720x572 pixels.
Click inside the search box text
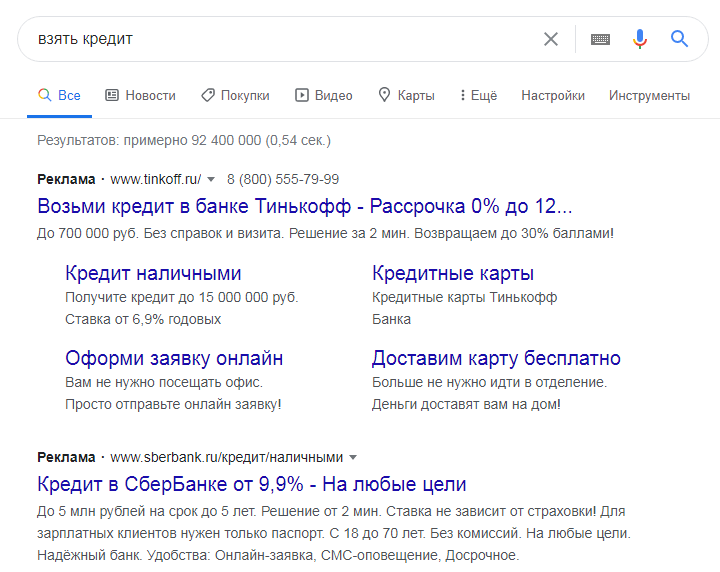click(x=85, y=39)
